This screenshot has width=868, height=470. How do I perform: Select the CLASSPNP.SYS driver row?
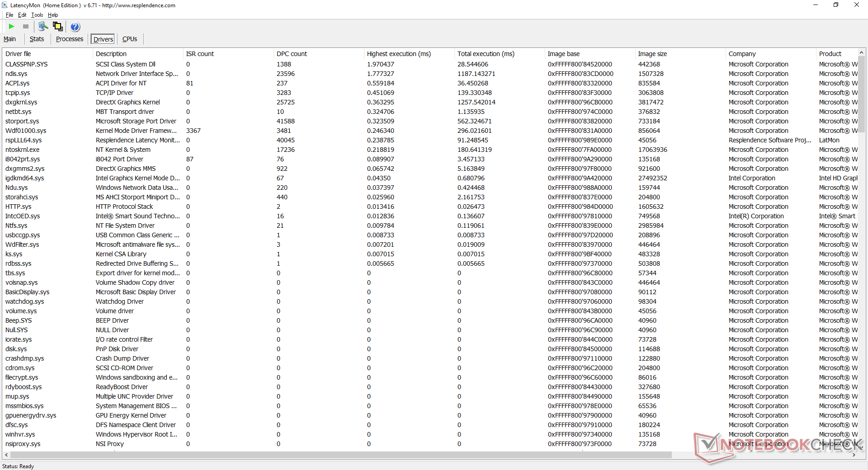coord(430,64)
